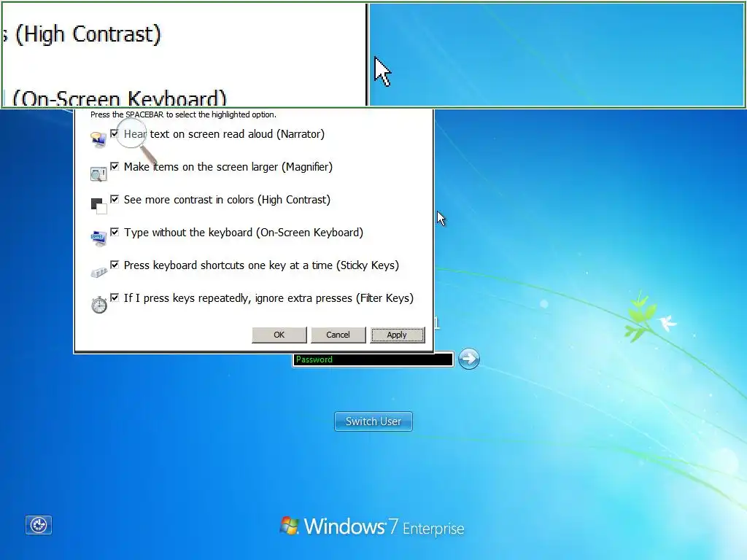Viewport: 747px width, 560px height.
Task: Click the 'Hear text on screen read aloud (Narrator)' label
Action: coord(224,134)
